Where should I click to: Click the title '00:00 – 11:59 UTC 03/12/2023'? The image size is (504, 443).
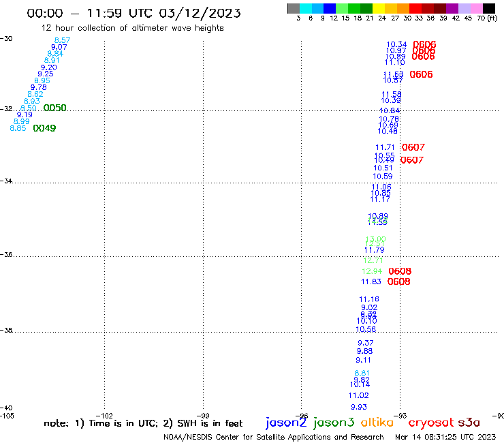pyautogui.click(x=133, y=13)
